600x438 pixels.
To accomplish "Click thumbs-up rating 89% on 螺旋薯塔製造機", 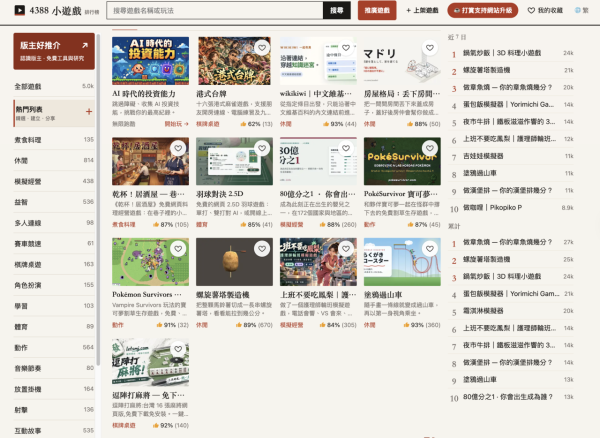I will pos(254,325).
